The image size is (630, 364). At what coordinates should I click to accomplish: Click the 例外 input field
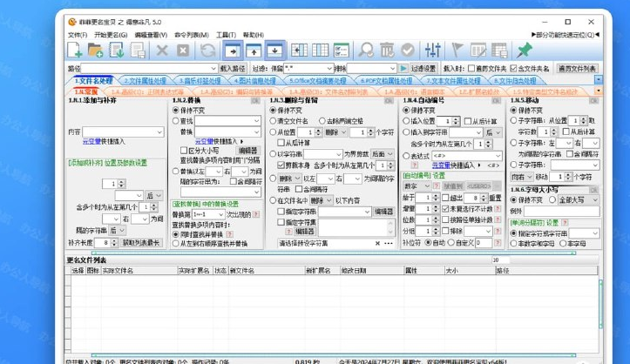tap(561, 211)
